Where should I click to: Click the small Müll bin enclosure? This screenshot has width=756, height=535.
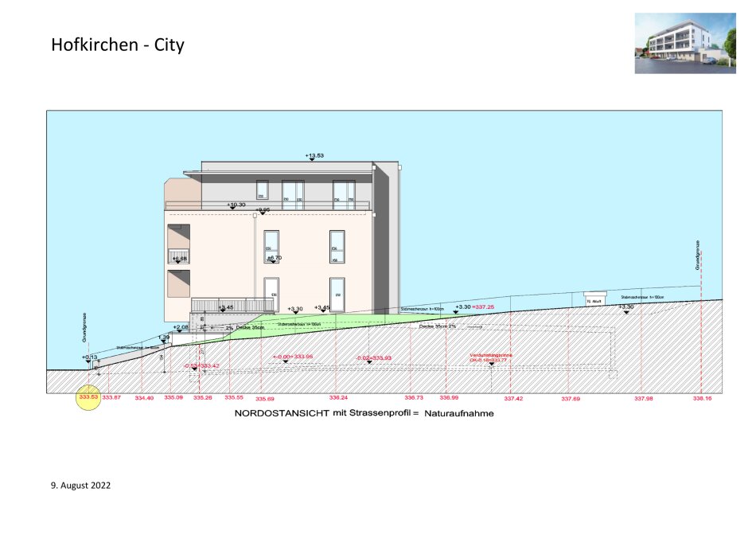point(595,299)
